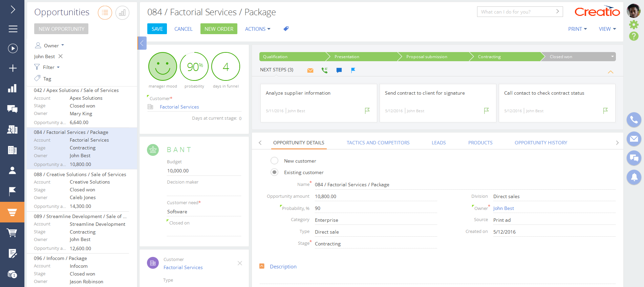Screen dimensions: 644x287
Task: Click the email icon in Next Steps
Action: point(310,70)
